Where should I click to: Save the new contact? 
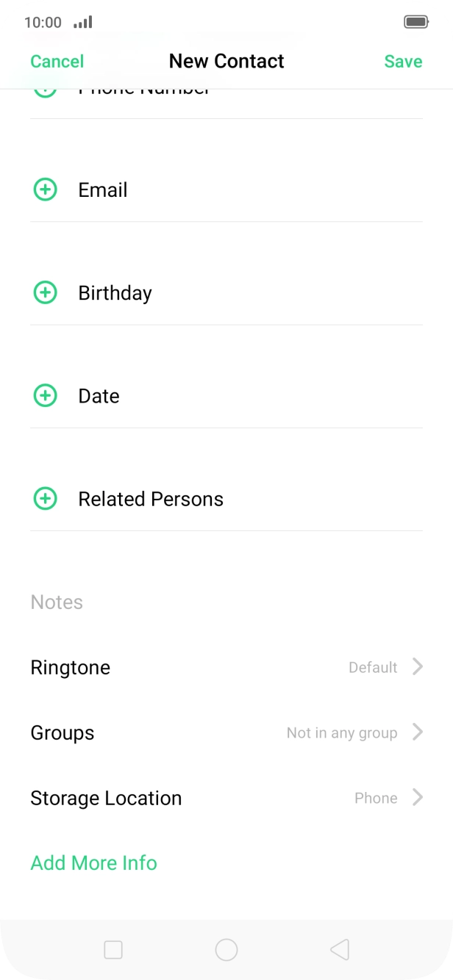pos(403,62)
